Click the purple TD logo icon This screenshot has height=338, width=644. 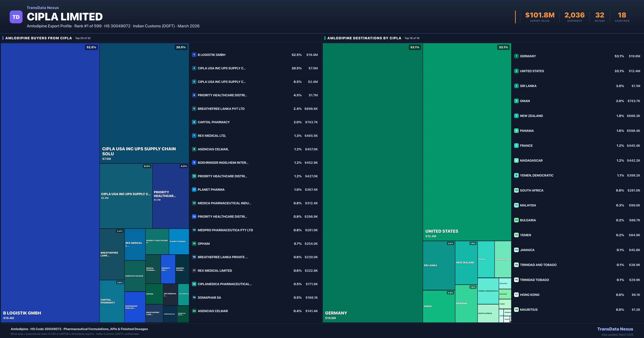(x=16, y=17)
